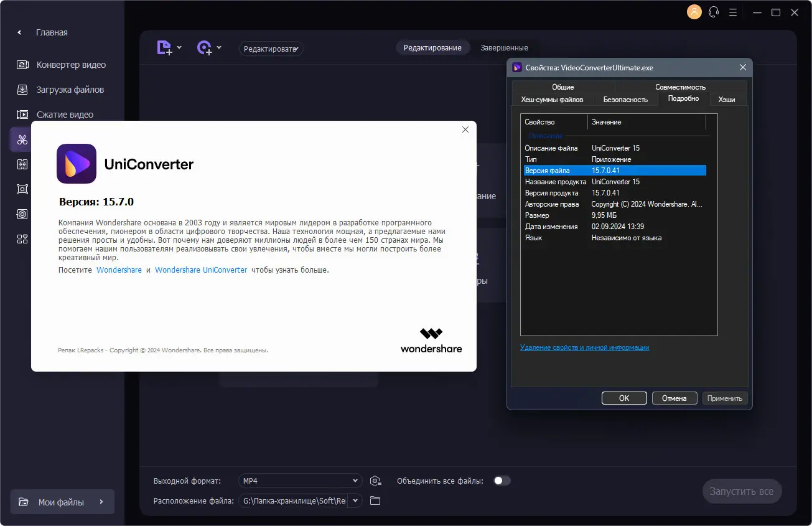The height and width of the screenshot is (526, 812).
Task: Select the Версия файла property row
Action: (x=614, y=171)
